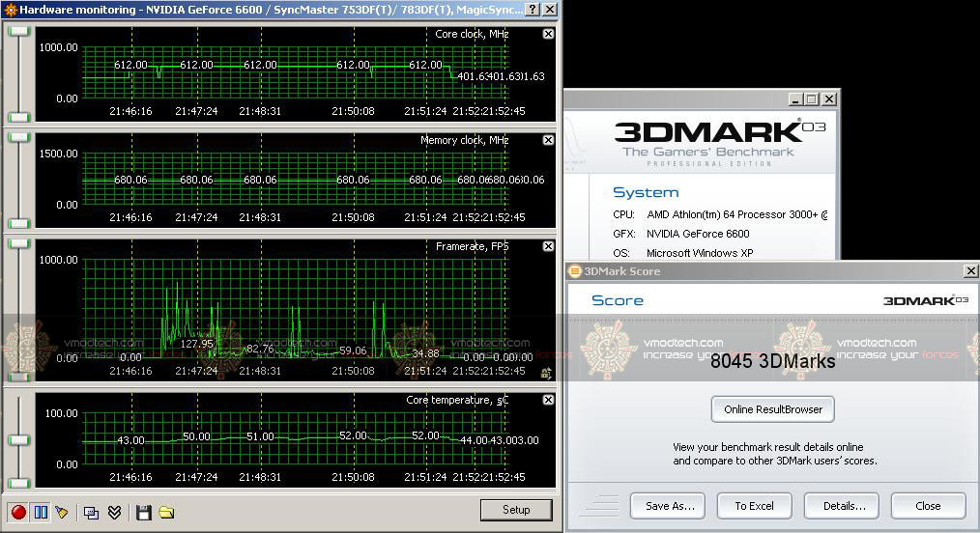Viewport: 980px width, 533px height.
Task: Click the Core clock, MHz graph label
Action: [x=472, y=34]
